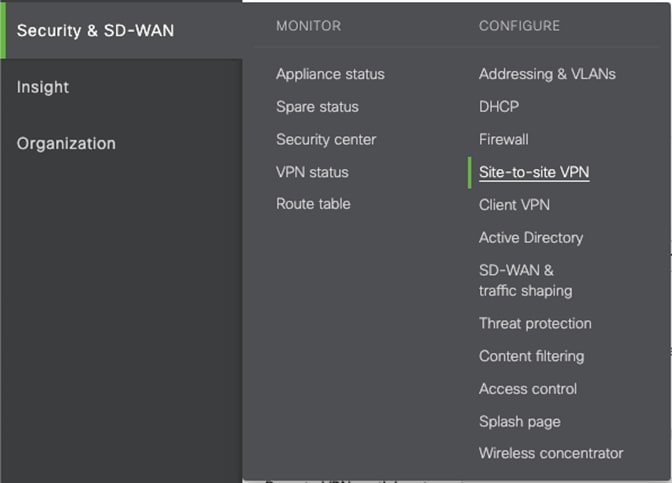This screenshot has height=483, width=672.
Task: Open Wireless concentrator settings
Action: point(551,453)
